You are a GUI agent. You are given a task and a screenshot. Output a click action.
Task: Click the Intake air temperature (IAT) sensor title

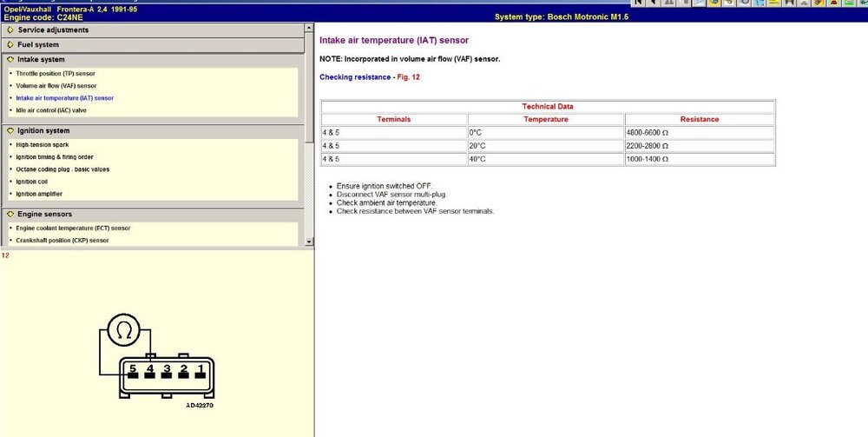click(x=394, y=41)
